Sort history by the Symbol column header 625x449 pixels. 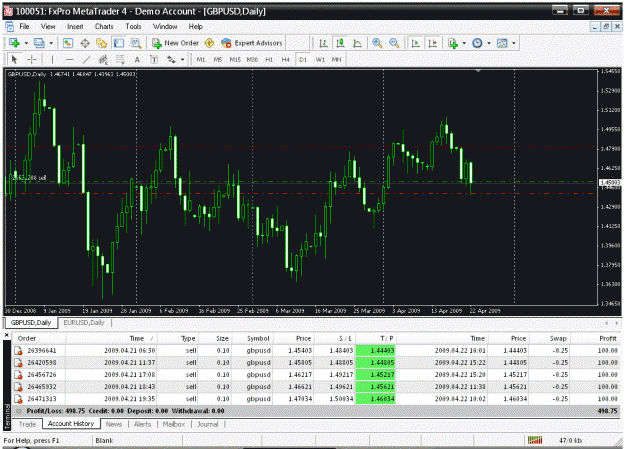coord(252,339)
